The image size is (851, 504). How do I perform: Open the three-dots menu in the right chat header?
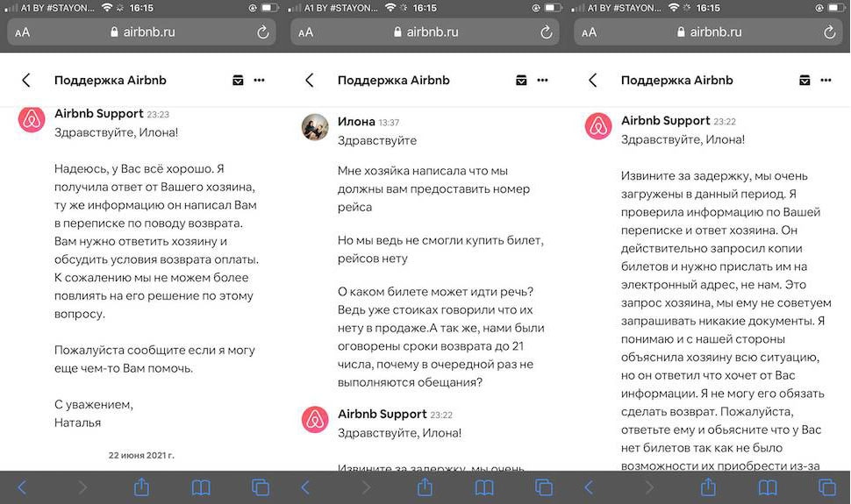pos(826,81)
